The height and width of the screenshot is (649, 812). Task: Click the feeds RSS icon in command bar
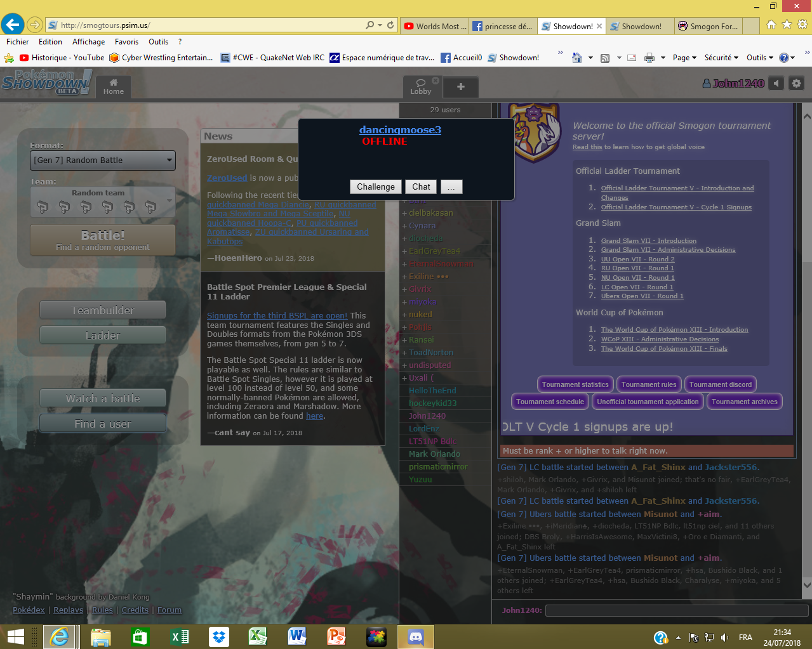point(605,58)
